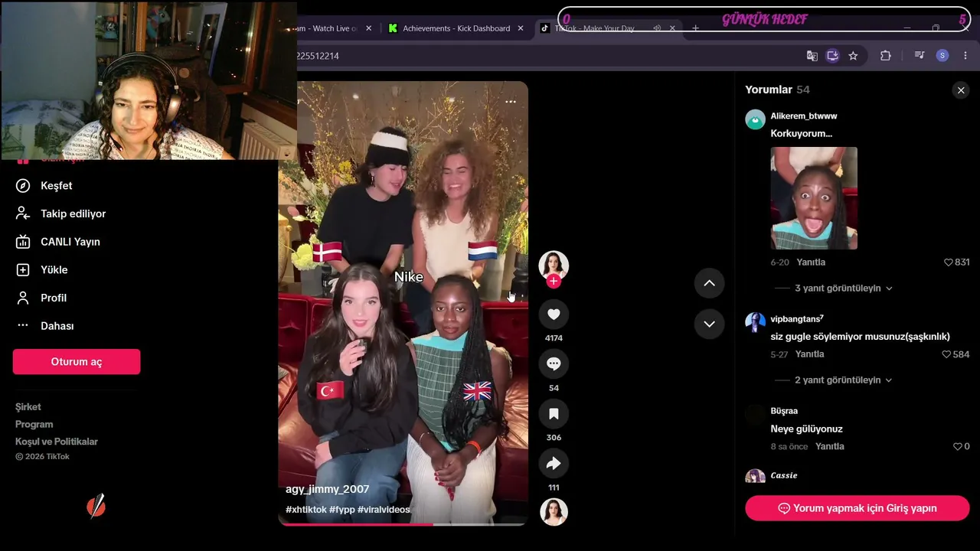Viewport: 980px width, 551px height.
Task: Like Büşraa's comment with 0 likes
Action: pos(957,447)
